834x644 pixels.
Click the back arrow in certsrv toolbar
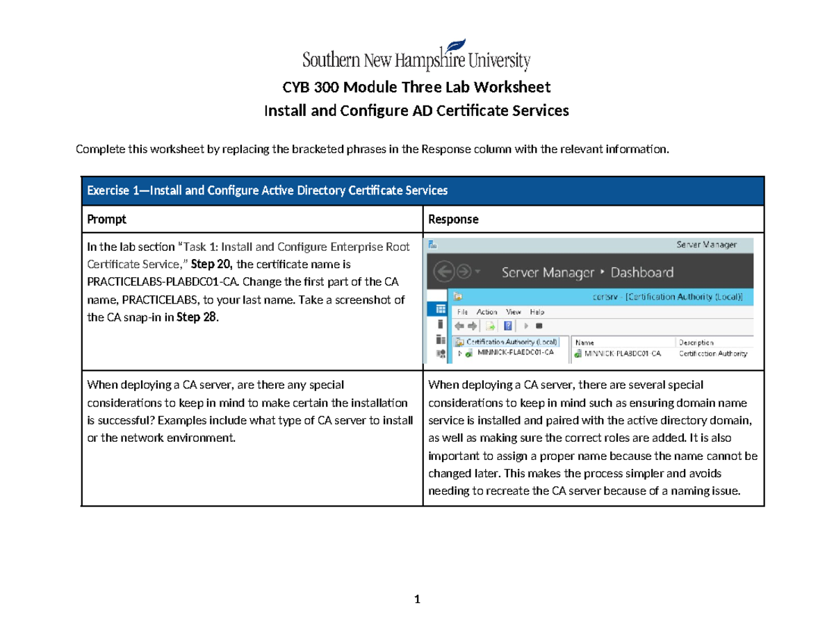pos(459,326)
